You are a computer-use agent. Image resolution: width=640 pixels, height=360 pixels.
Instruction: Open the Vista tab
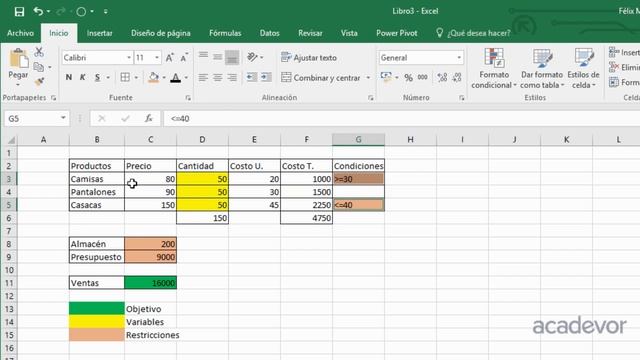pos(349,33)
